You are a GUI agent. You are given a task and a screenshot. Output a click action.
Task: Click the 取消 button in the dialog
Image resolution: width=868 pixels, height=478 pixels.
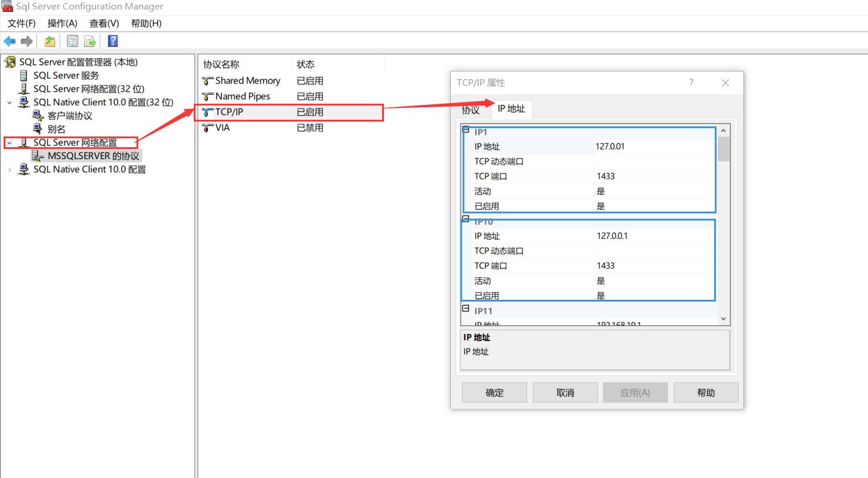(565, 392)
